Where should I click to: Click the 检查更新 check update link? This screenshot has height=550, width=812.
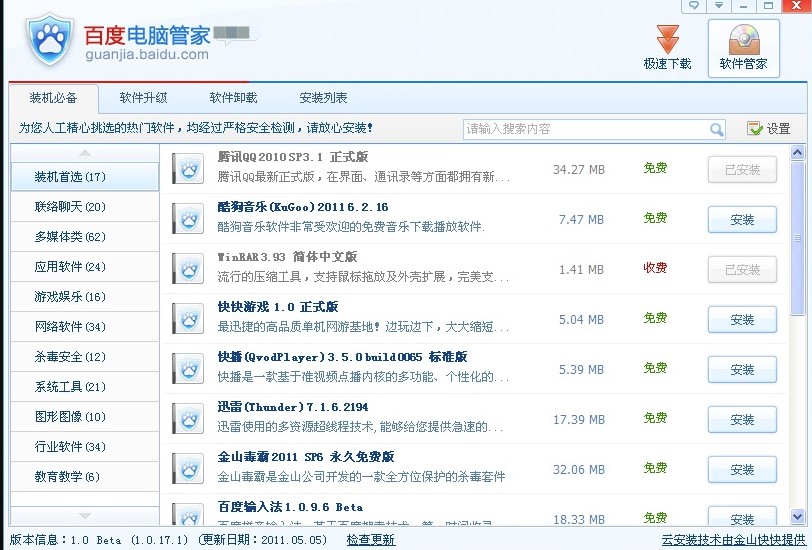click(x=371, y=540)
